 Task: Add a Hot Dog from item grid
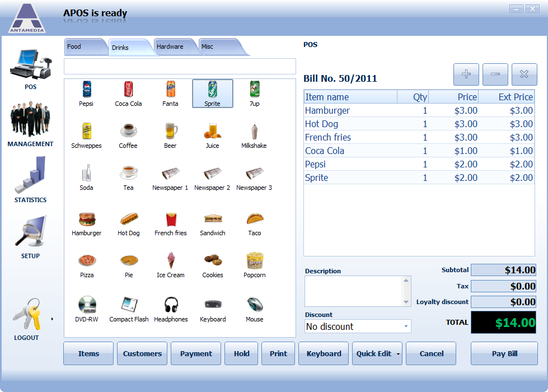[128, 224]
